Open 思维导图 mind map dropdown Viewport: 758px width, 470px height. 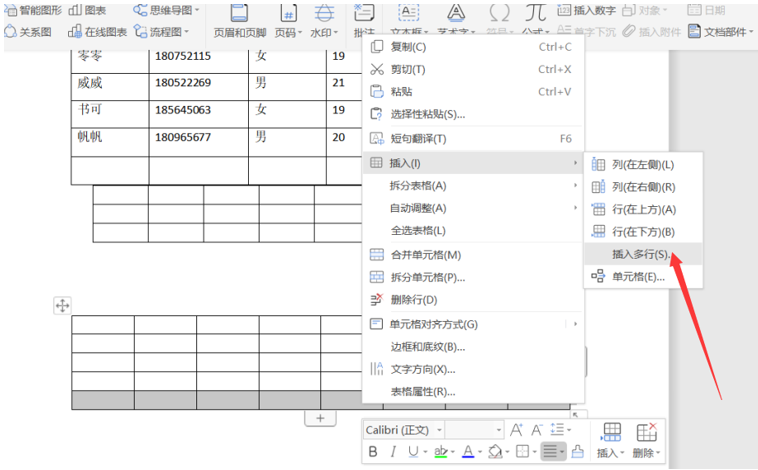click(x=167, y=10)
